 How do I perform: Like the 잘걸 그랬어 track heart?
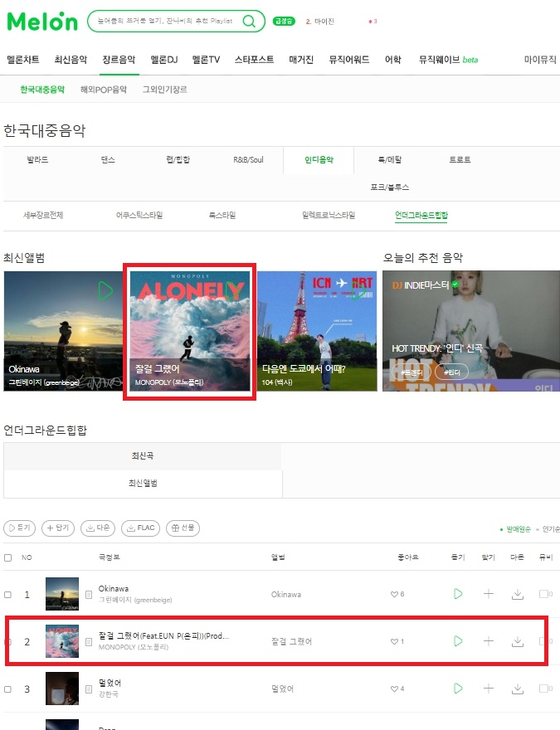394,641
